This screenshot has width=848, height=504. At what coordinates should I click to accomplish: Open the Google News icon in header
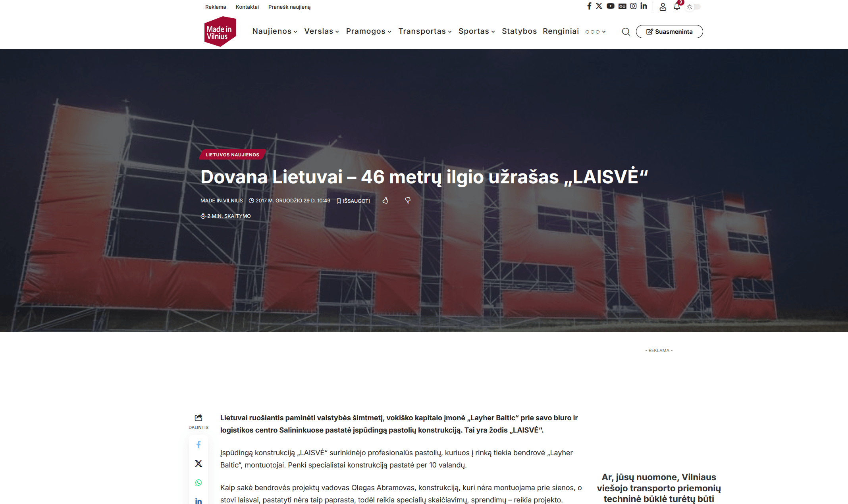point(622,6)
